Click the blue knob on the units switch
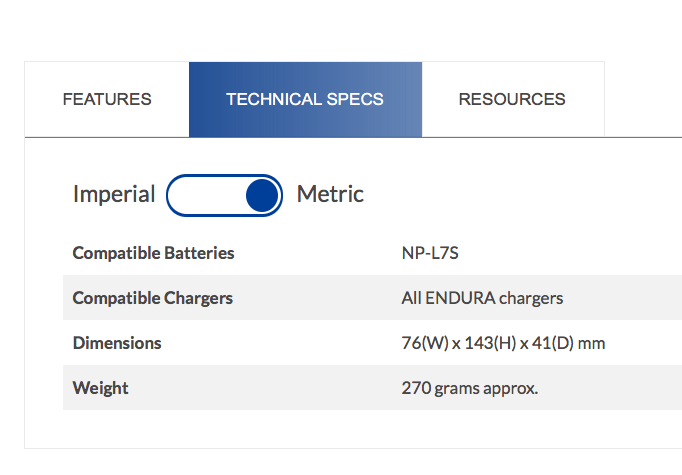The width and height of the screenshot is (682, 475). tap(262, 195)
